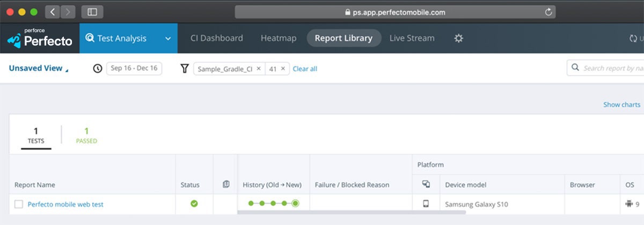
Task: Click the Report Name column header
Action: (x=35, y=185)
